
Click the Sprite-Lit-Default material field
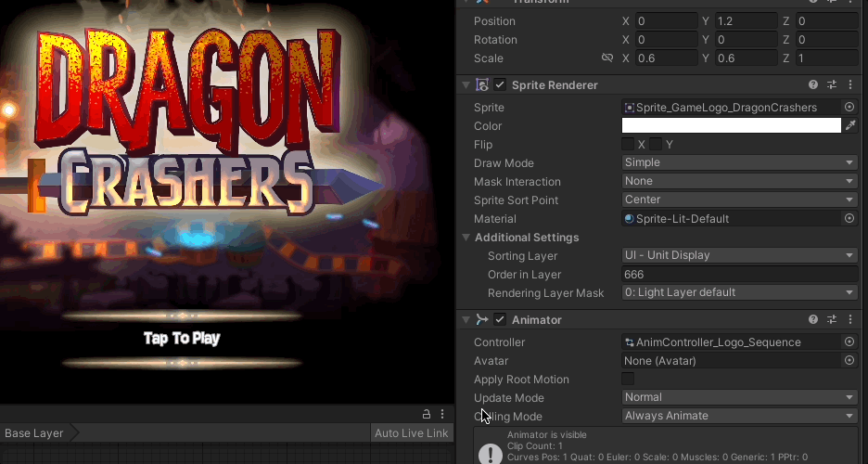point(733,218)
